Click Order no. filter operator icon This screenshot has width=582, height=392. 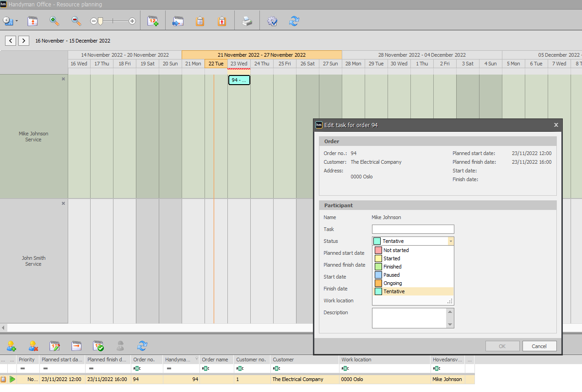coord(137,368)
